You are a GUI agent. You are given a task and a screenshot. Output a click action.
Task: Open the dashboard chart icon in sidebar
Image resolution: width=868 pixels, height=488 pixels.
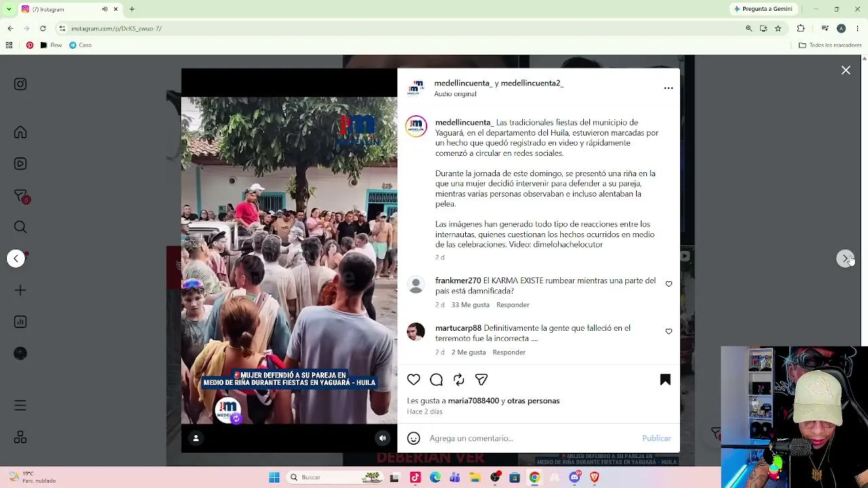(x=20, y=322)
